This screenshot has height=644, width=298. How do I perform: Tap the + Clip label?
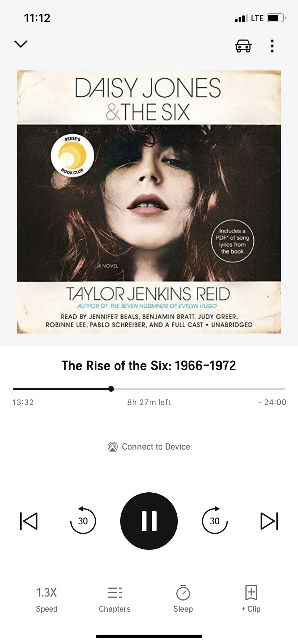pos(251,609)
